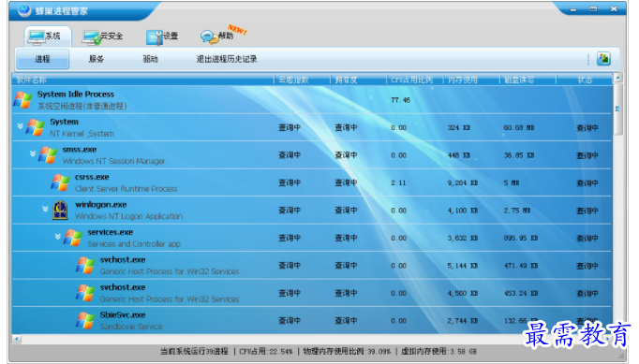Click the services.exe process icon

[x=73, y=238]
